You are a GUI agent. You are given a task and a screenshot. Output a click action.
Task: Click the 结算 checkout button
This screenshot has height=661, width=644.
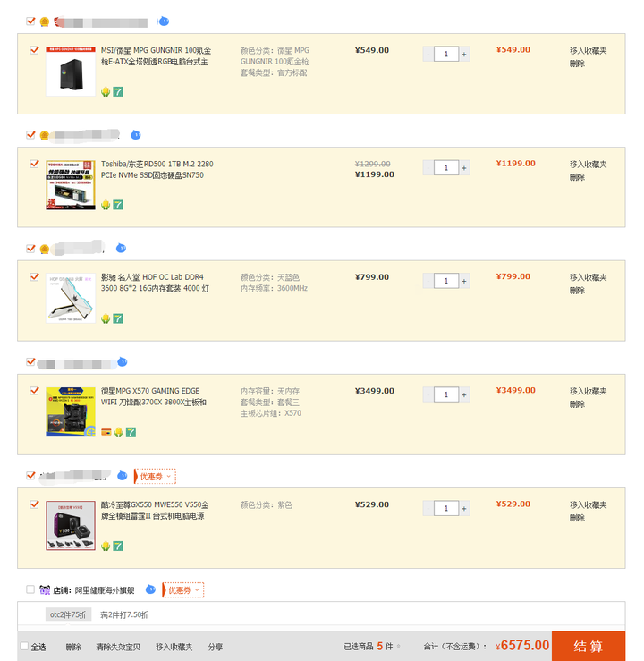click(x=589, y=646)
